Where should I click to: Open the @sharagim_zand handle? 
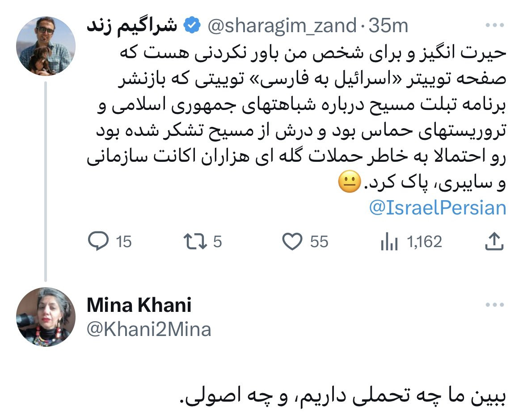[x=282, y=26]
